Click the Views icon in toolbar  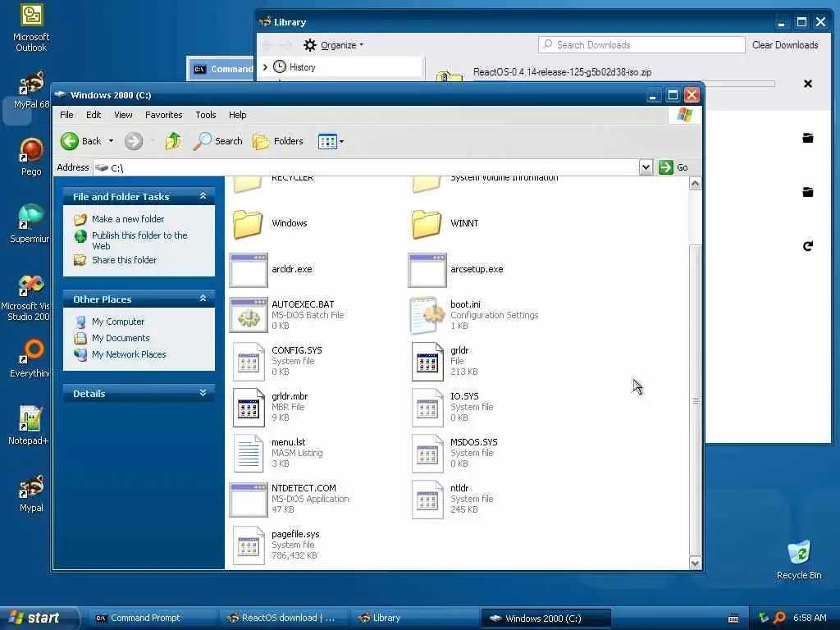pos(327,142)
